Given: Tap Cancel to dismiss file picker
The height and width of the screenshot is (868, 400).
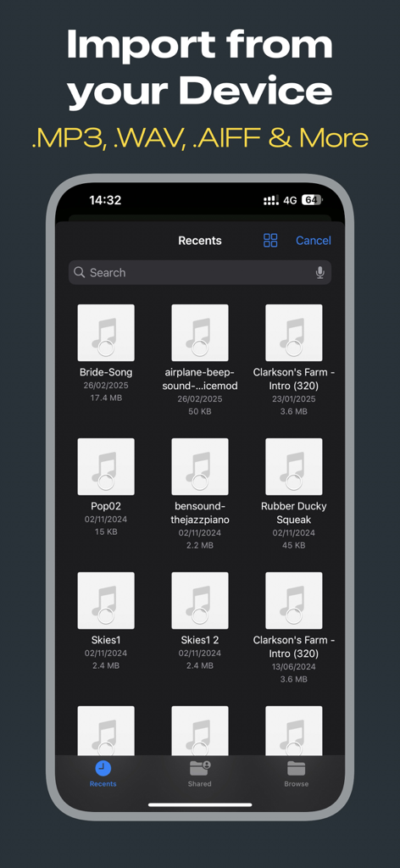Looking at the screenshot, I should 314,240.
